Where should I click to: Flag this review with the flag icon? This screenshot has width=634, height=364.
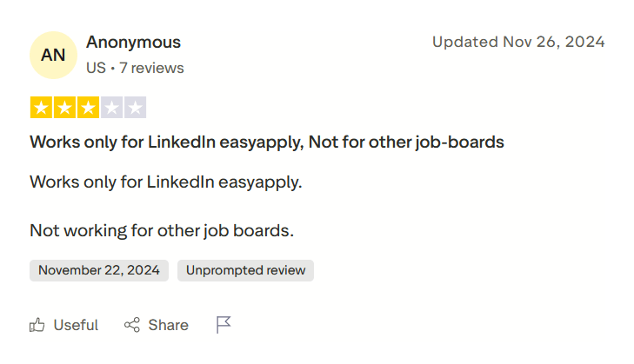[x=224, y=325]
